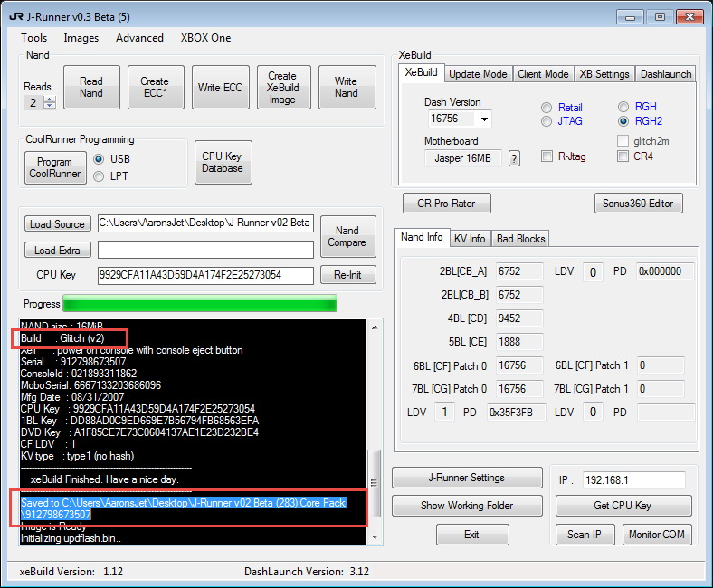The width and height of the screenshot is (713, 588).
Task: Expand the Dash Version dropdown
Action: coord(484,119)
